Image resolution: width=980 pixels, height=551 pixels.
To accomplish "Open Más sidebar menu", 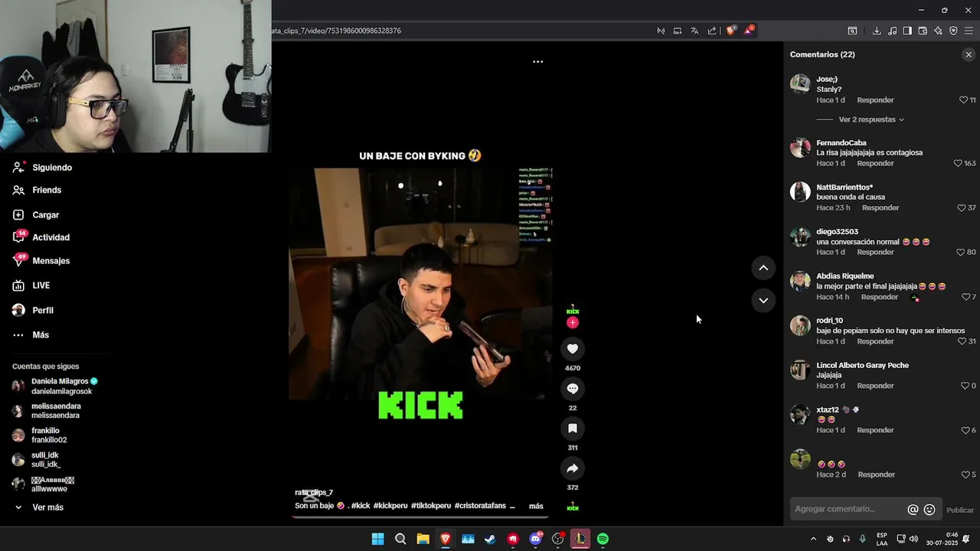I will coord(41,334).
